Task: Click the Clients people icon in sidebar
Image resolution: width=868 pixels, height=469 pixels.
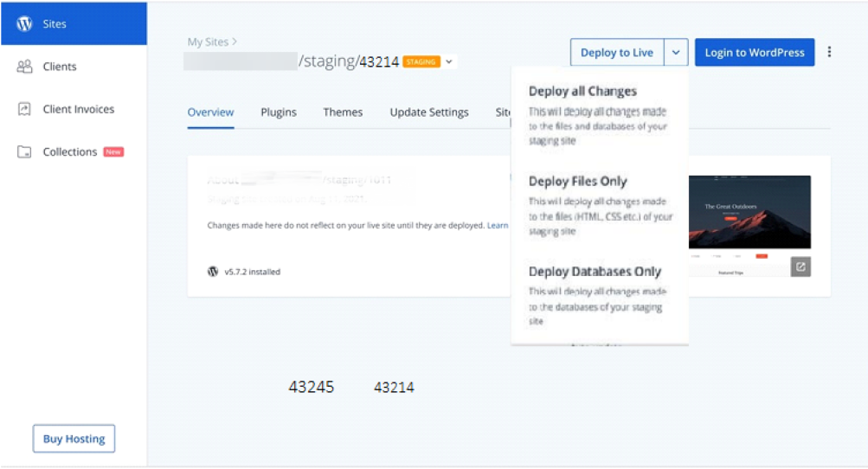Action: [25, 67]
